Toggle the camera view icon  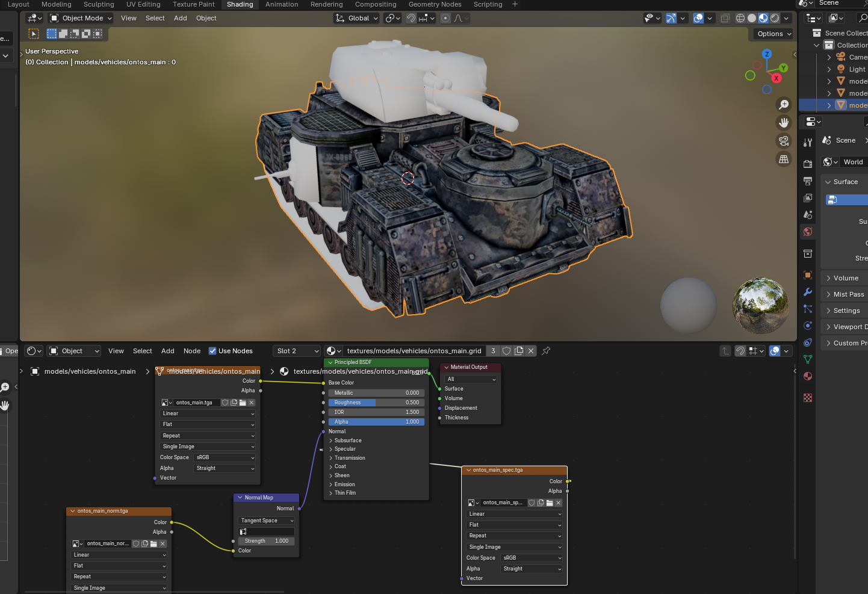coord(784,141)
